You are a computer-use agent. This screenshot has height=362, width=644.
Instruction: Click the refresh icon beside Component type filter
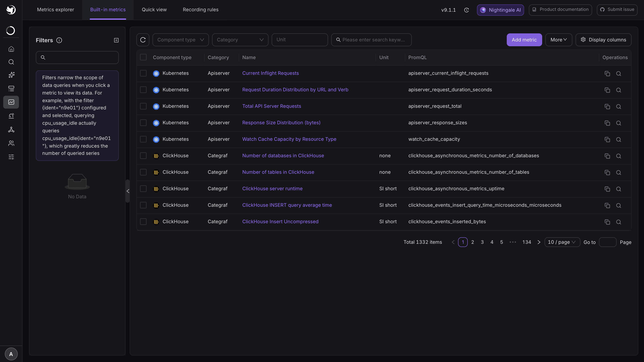pos(143,40)
